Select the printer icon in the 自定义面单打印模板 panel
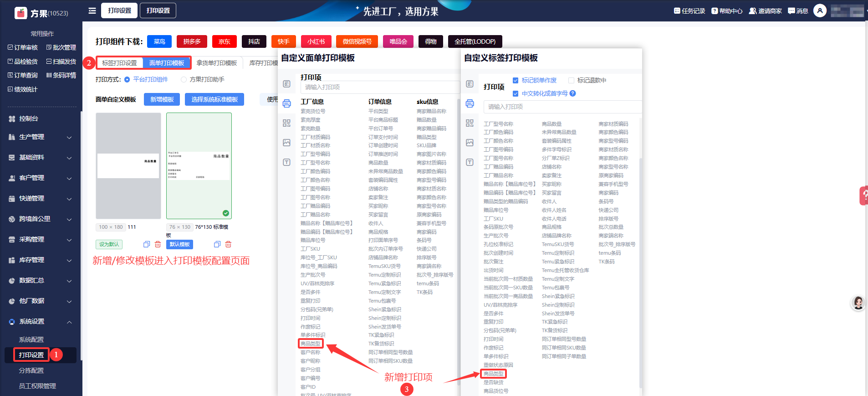This screenshot has width=868, height=396. (x=286, y=103)
